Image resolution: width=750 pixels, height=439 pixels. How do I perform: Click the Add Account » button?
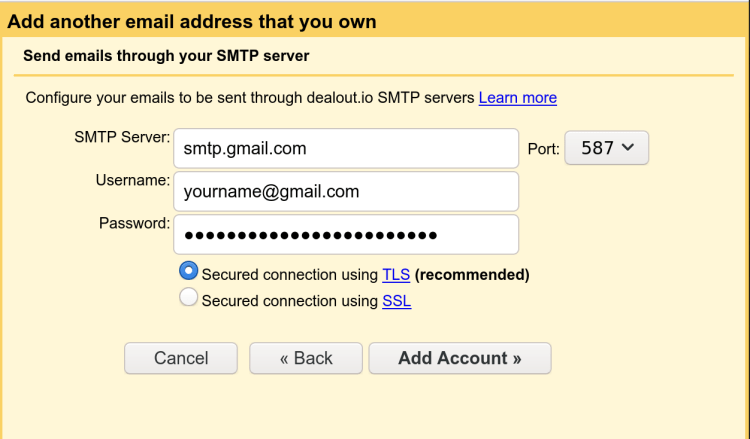tap(460, 358)
